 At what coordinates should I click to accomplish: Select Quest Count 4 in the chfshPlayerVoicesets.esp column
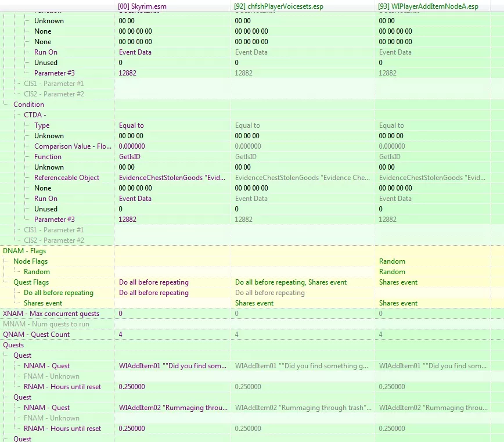[236, 335]
